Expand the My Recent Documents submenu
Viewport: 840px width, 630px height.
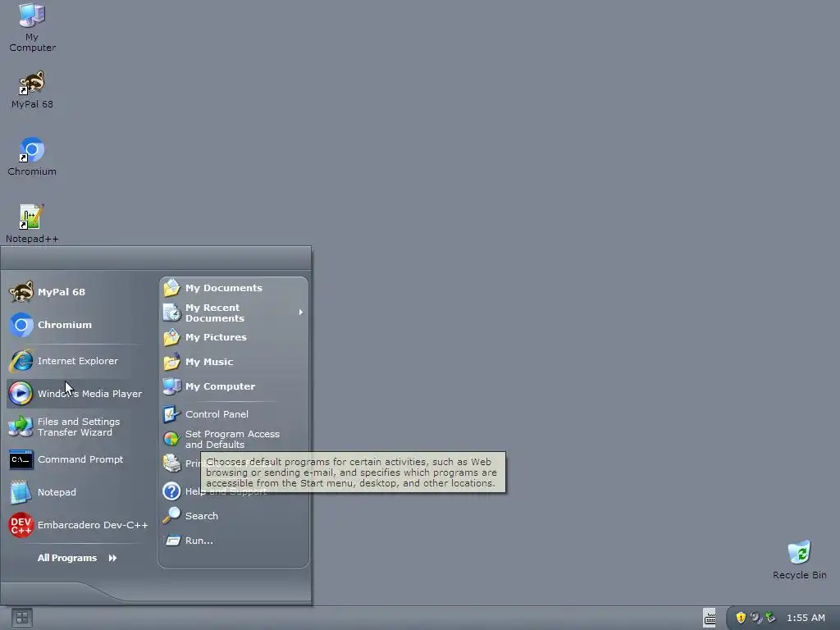(234, 313)
